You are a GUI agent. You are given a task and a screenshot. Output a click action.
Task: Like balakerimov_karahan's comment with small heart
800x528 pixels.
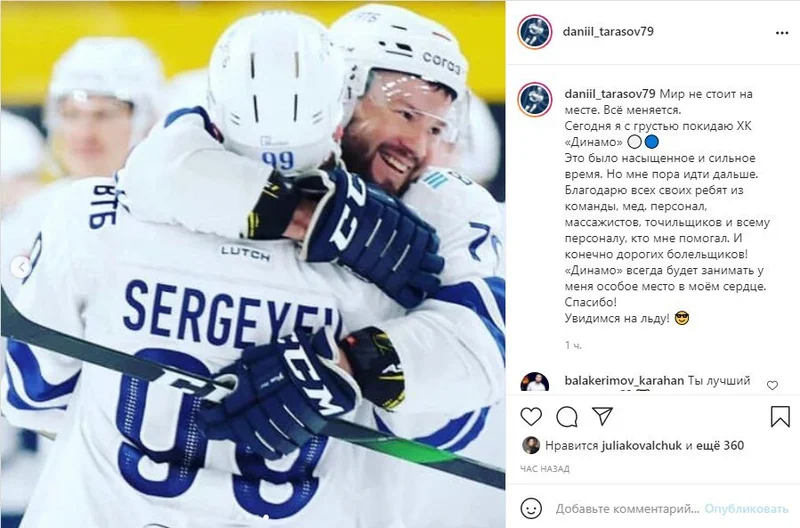click(x=772, y=385)
